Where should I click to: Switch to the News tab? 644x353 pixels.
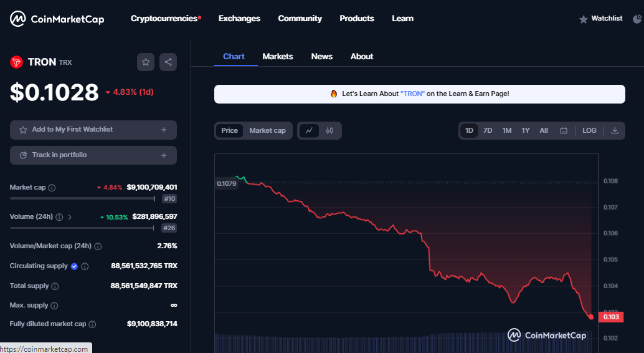pos(321,57)
